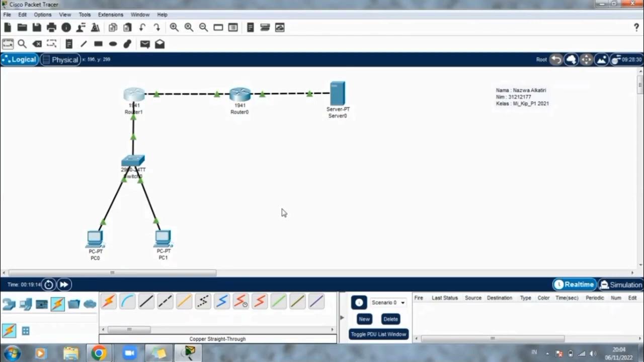The height and width of the screenshot is (362, 644).
Task: Click the Fast Forward Time button
Action: 64,285
